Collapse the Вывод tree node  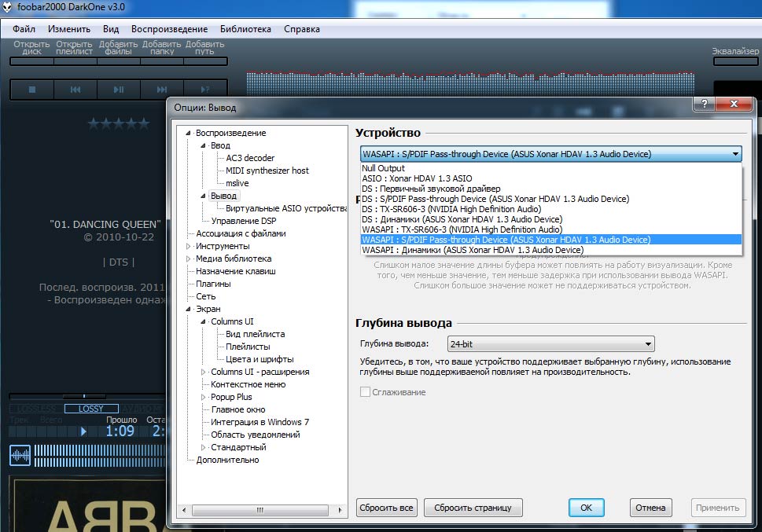[x=203, y=196]
